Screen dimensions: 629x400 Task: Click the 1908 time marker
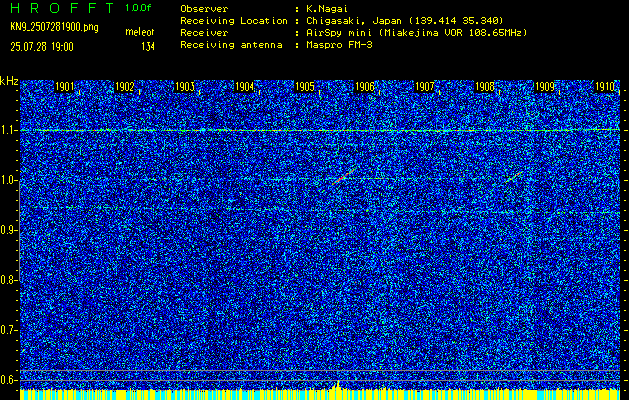485,87
